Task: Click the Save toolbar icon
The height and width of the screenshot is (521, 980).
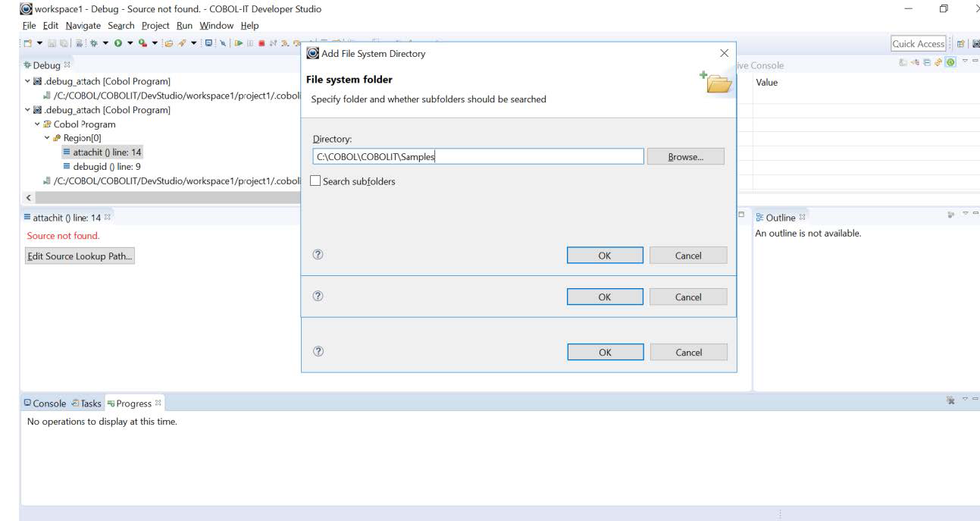Action: (x=52, y=43)
